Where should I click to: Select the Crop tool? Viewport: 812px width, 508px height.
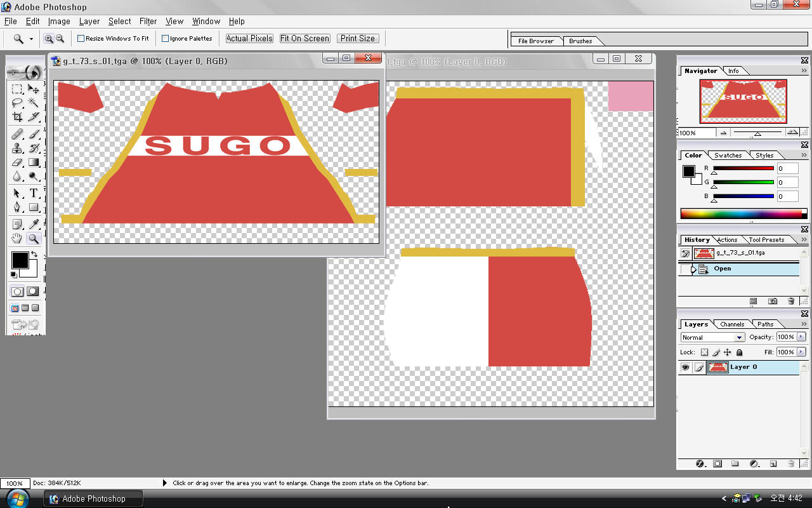18,117
